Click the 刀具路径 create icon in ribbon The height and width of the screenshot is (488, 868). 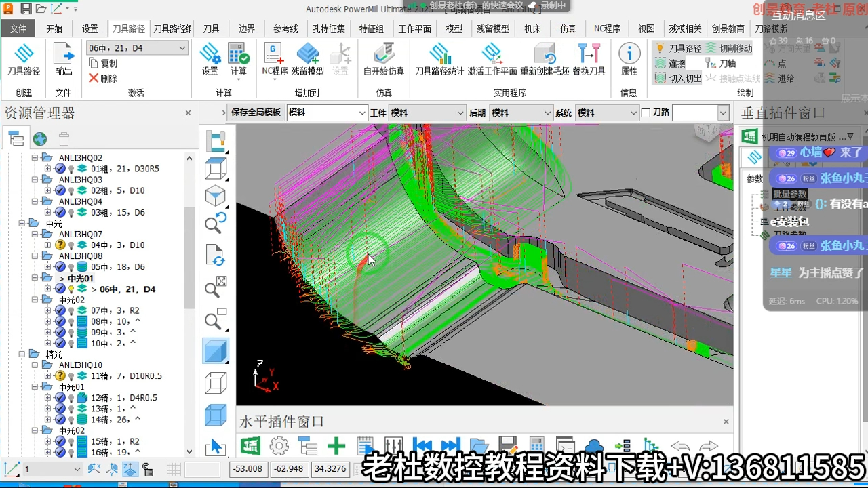tap(24, 54)
